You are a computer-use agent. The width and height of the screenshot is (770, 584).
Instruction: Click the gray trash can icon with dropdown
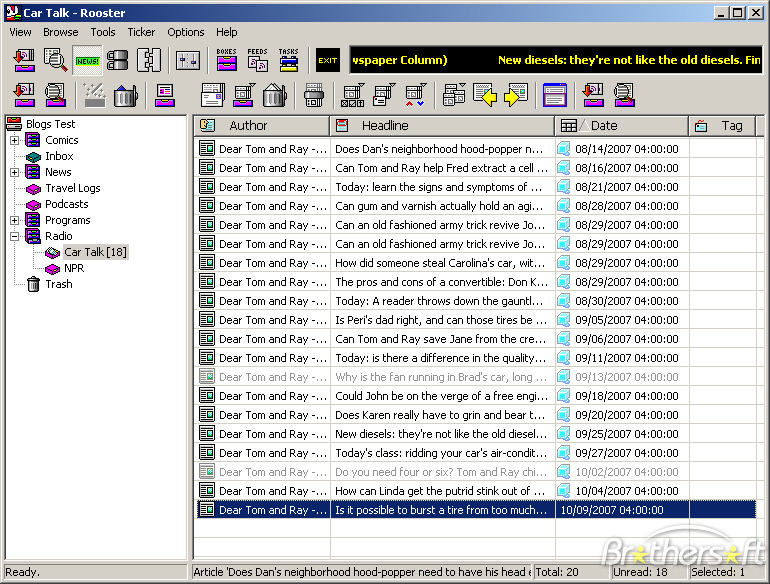(275, 95)
